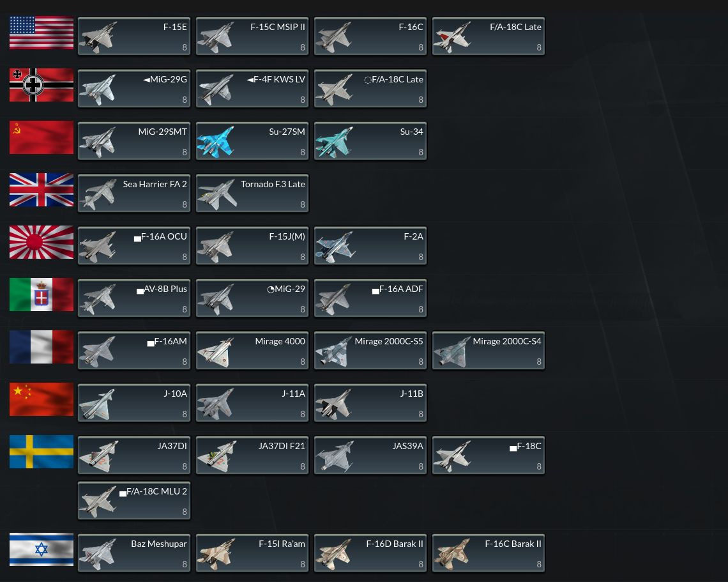Select the Tornado F.3 Late card

252,193
